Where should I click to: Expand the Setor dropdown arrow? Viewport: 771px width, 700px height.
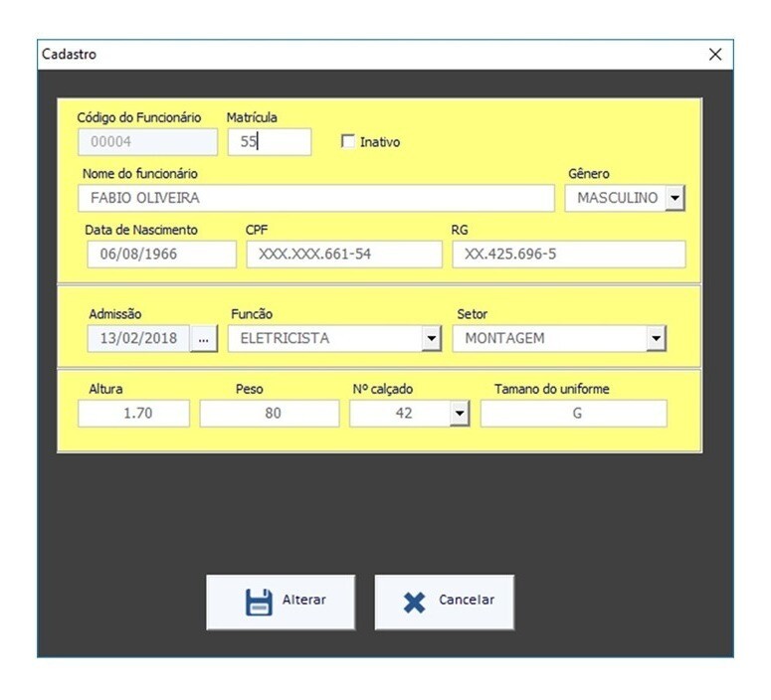[x=655, y=339]
